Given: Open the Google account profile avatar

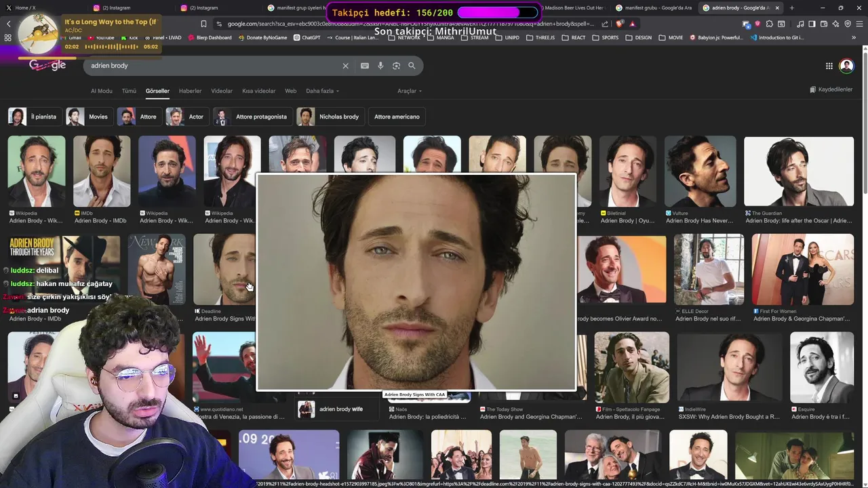Looking at the screenshot, I should [x=846, y=66].
